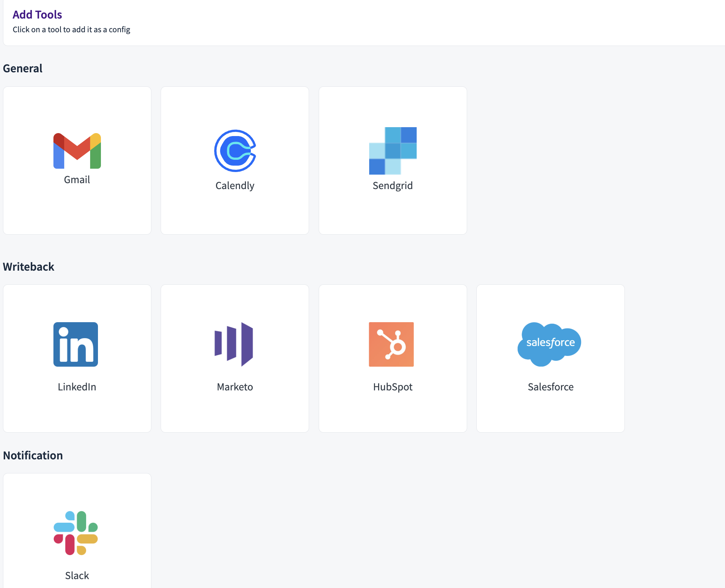Click the Writeback section heading
This screenshot has height=588, width=725.
point(29,267)
